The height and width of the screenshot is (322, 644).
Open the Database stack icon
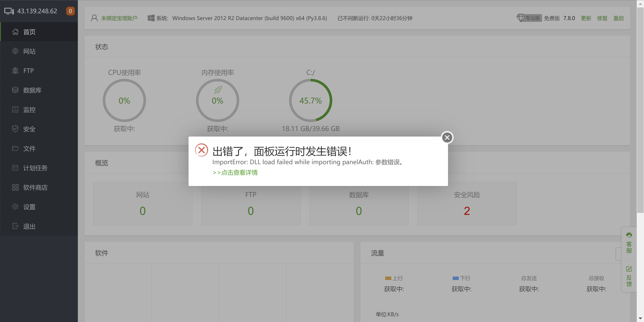(x=15, y=90)
